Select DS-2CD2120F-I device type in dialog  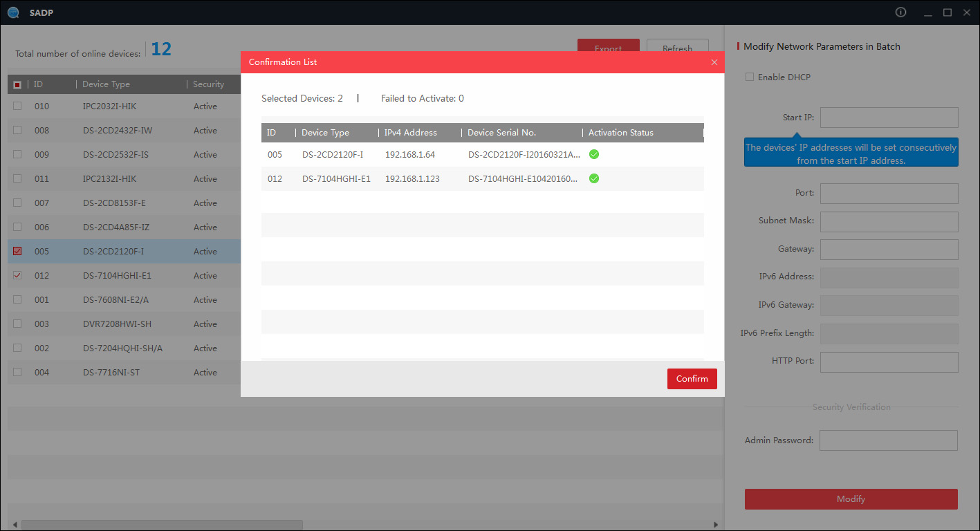pyautogui.click(x=333, y=155)
